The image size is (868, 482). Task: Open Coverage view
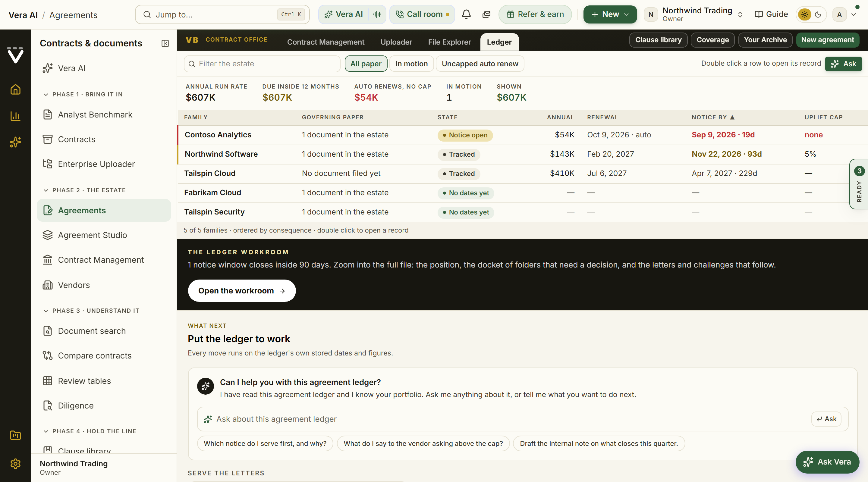coord(713,40)
